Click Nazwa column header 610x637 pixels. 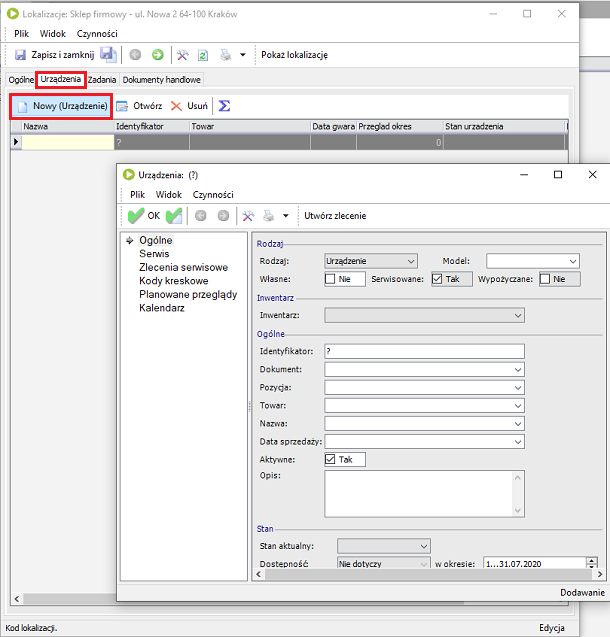tap(67, 126)
